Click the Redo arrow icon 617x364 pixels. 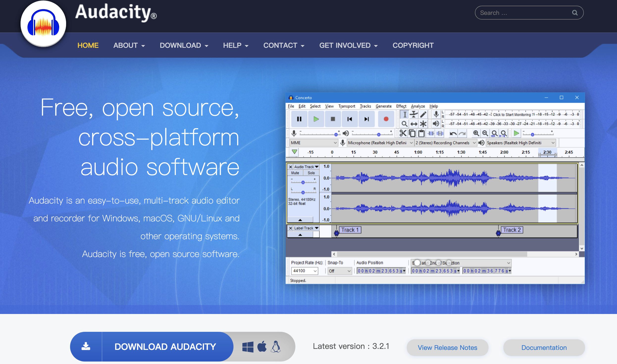[x=462, y=134]
